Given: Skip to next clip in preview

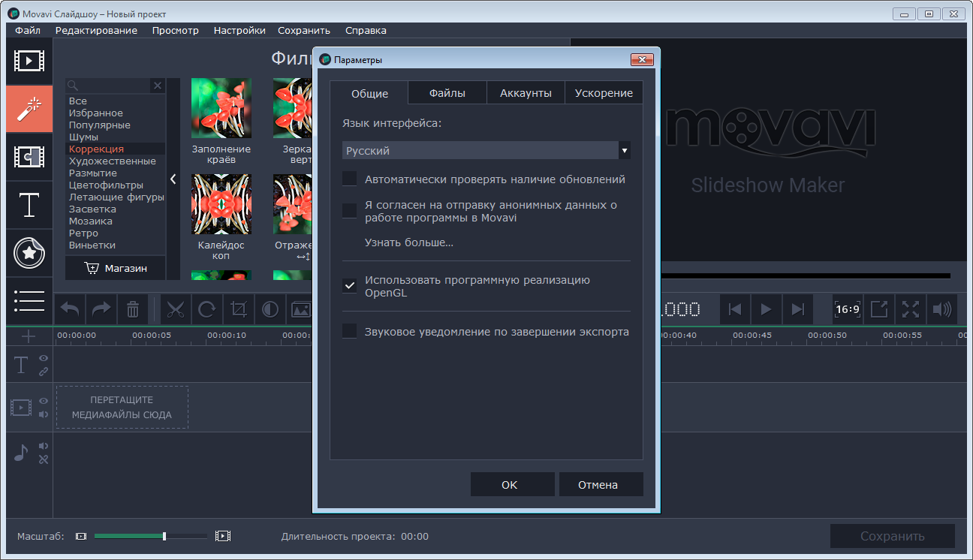Looking at the screenshot, I should click(798, 309).
